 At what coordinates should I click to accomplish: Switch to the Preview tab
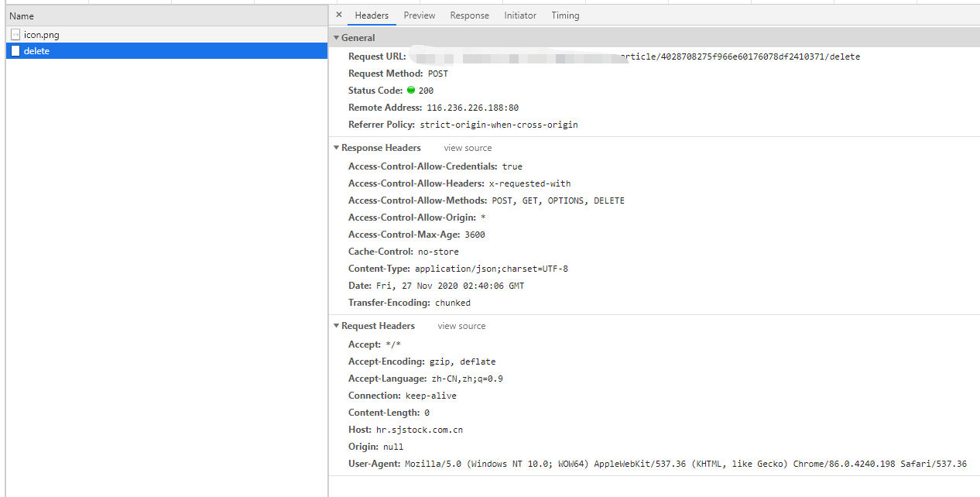click(419, 15)
